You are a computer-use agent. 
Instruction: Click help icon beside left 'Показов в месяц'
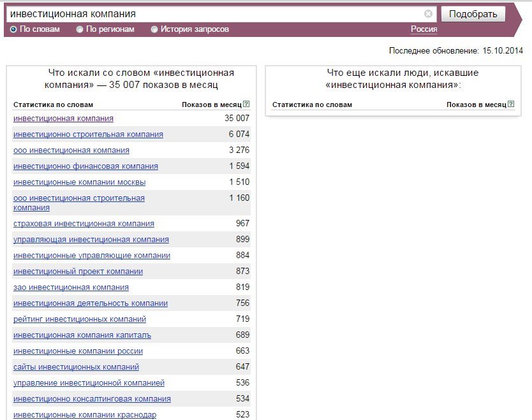(x=247, y=104)
